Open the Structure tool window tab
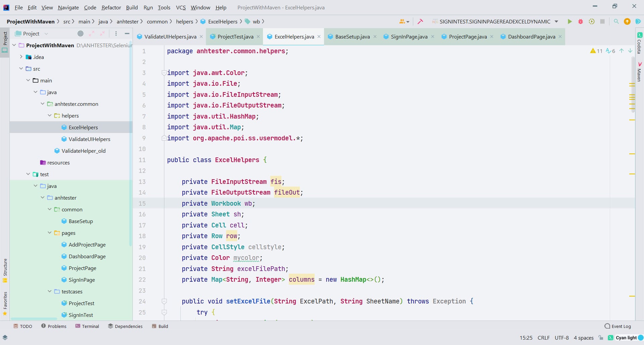644x345 pixels. (x=5, y=271)
